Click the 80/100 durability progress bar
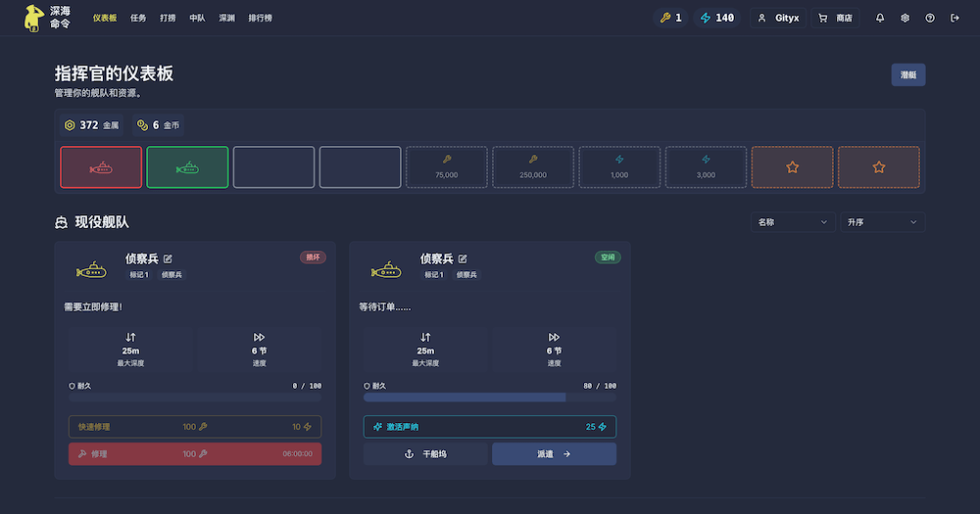 489,397
